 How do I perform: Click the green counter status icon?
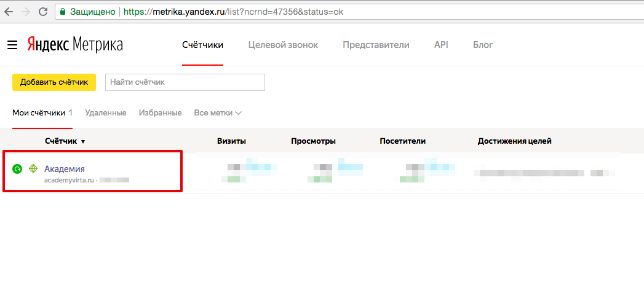tap(17, 169)
